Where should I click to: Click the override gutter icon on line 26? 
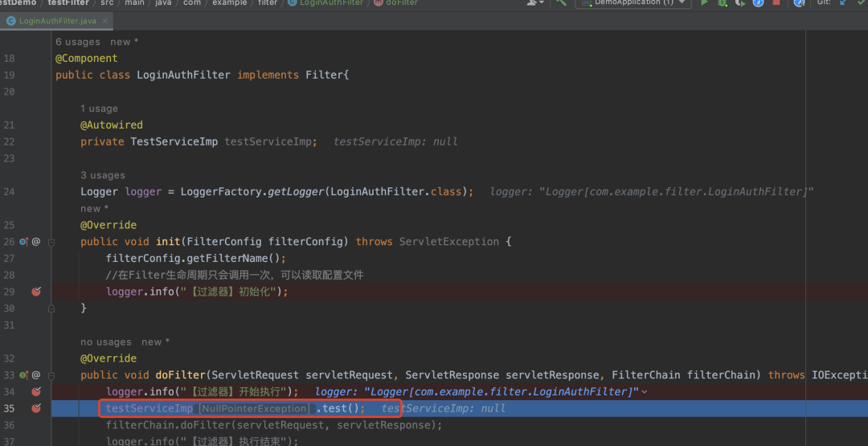pos(23,242)
